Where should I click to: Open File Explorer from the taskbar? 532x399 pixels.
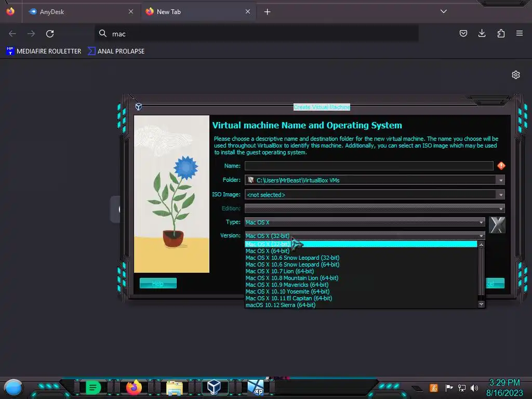[175, 388]
